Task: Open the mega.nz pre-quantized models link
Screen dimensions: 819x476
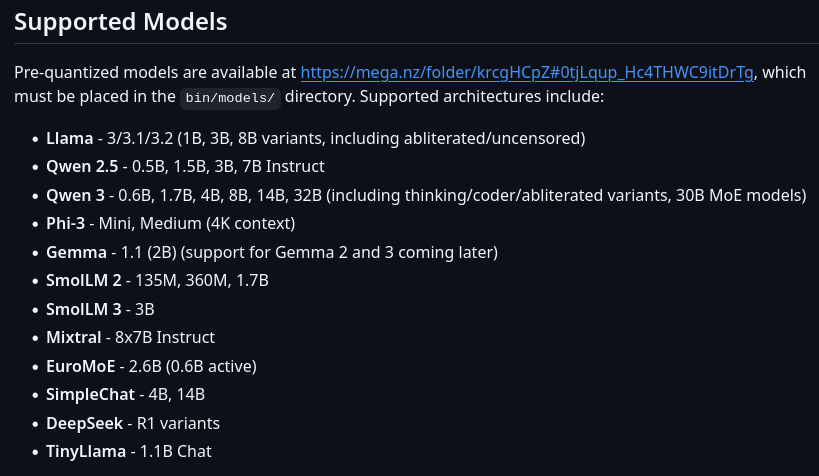Action: tap(527, 73)
